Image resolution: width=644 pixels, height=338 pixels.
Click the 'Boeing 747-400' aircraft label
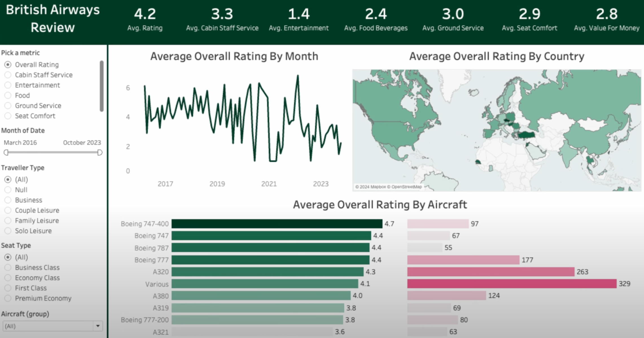144,224
